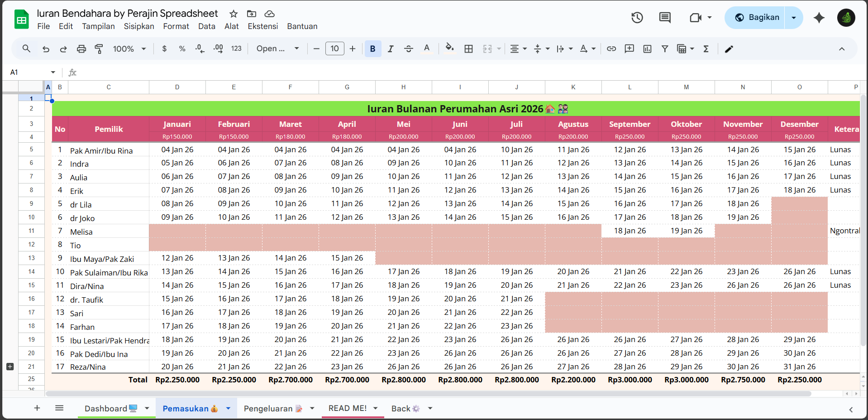Open the Functions sigma icon
The image size is (868, 420).
706,48
